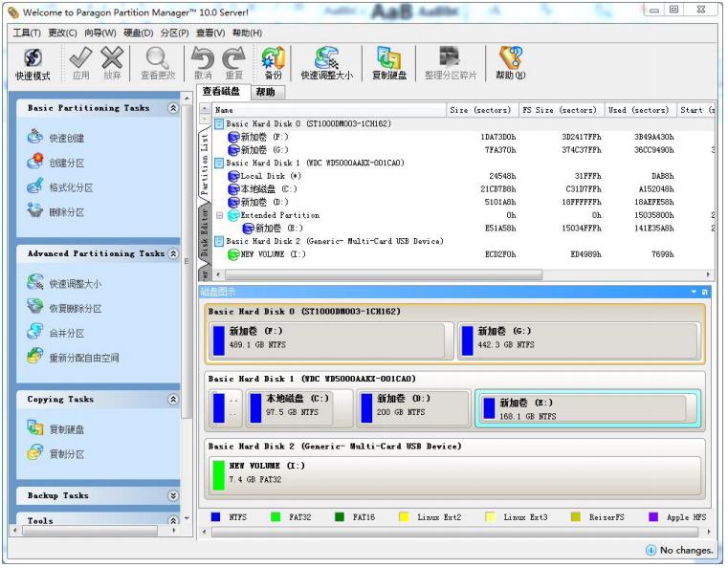Click the Apple HFS purple legend swatch
Image resolution: width=728 pixels, height=568 pixels.
pos(653,517)
